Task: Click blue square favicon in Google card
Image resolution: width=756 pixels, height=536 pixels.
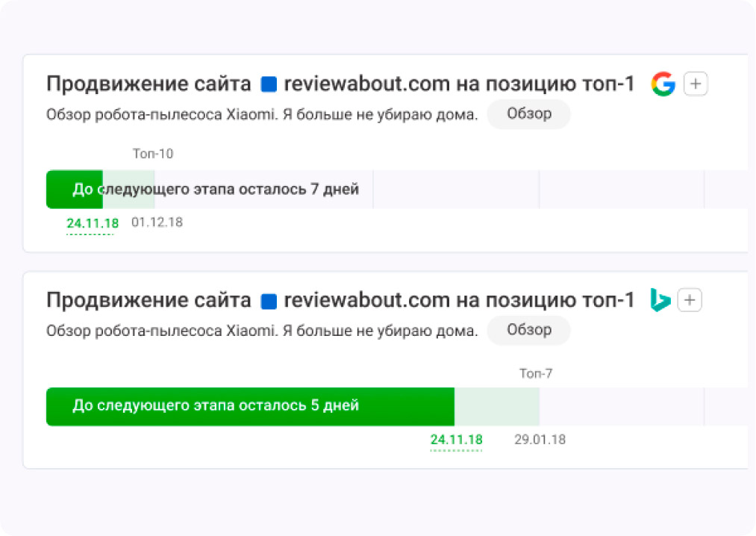Action: [269, 85]
